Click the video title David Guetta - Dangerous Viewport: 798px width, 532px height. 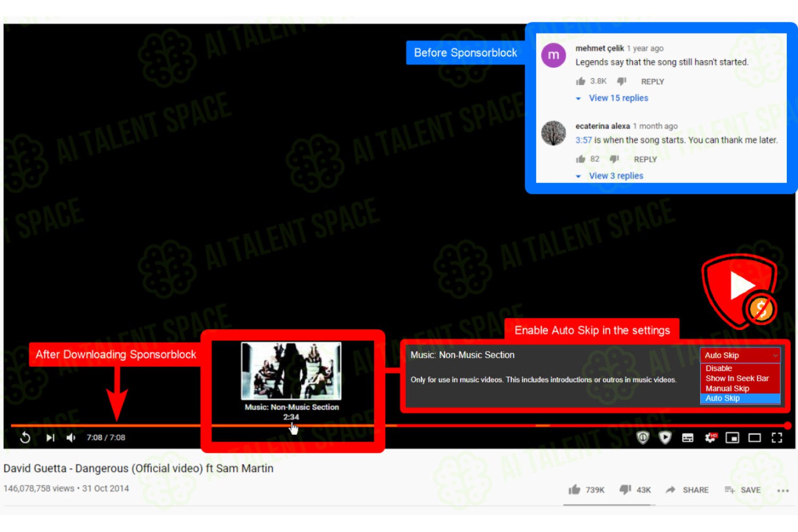138,469
